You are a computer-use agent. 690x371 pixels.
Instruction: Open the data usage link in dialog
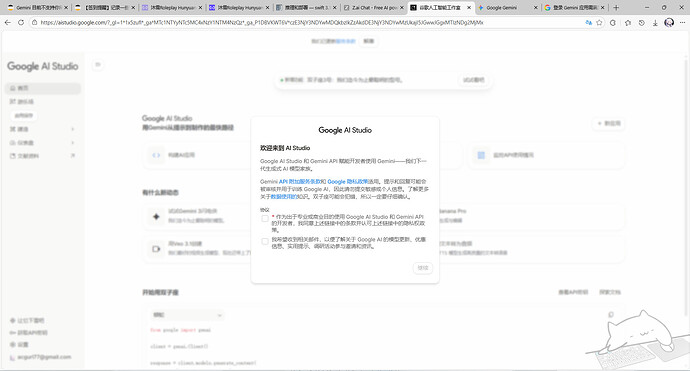coord(283,197)
